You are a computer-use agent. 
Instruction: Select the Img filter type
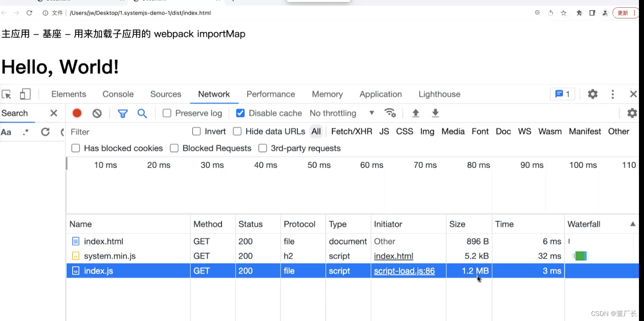[x=427, y=132]
